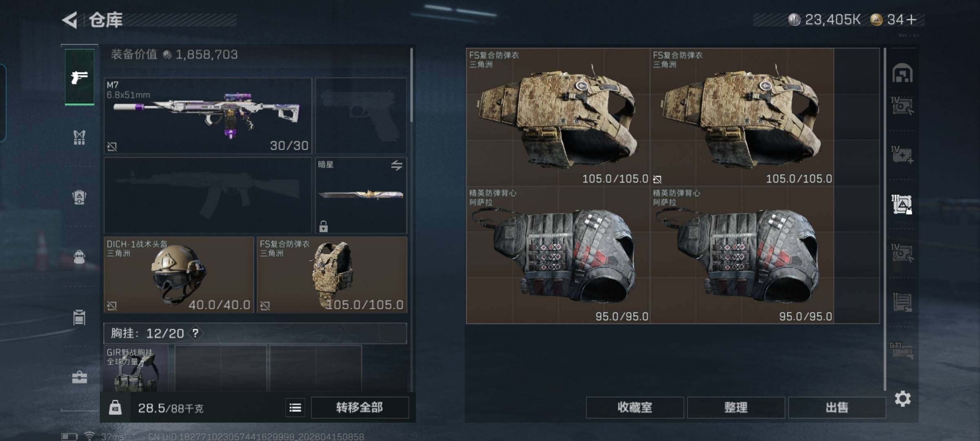
Task: Open the first stash tab at top right
Action: (x=902, y=73)
